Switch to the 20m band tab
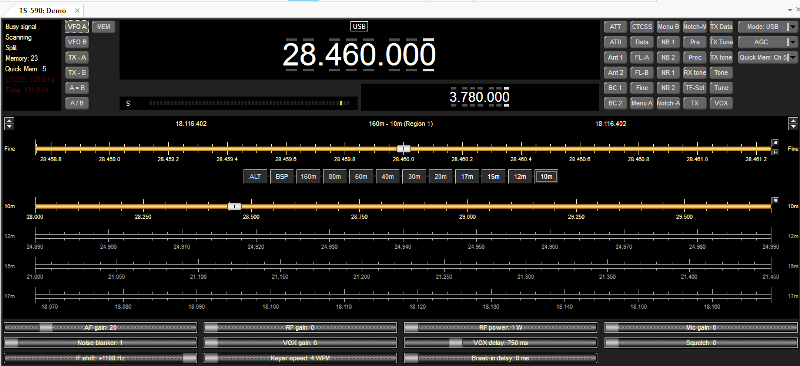The image size is (800, 366). [x=440, y=177]
